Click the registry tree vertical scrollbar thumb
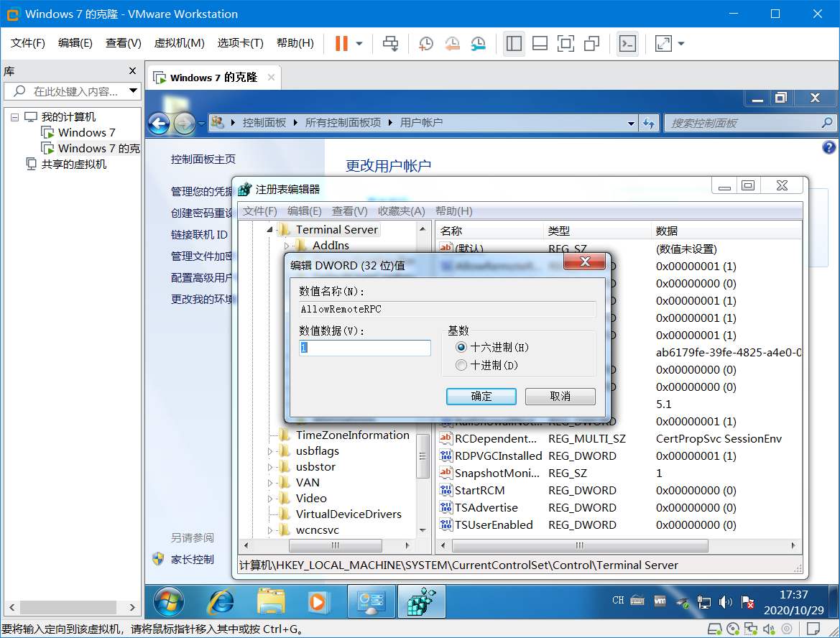The width and height of the screenshot is (840, 638). [x=423, y=456]
